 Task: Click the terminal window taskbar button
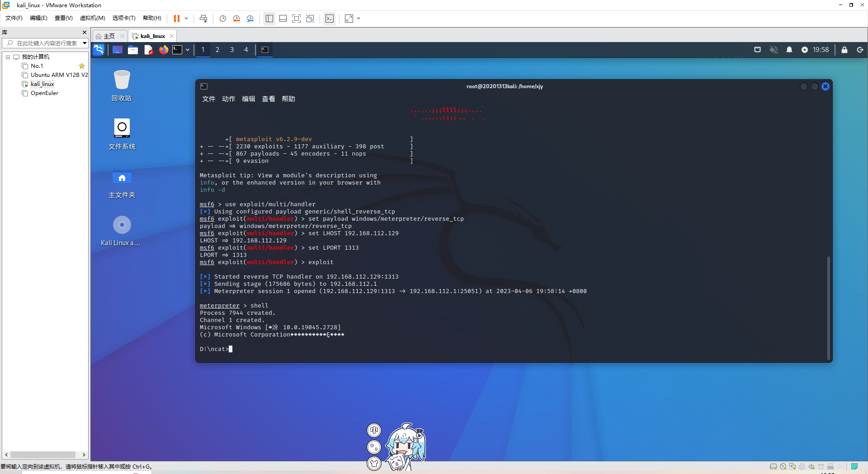point(265,50)
